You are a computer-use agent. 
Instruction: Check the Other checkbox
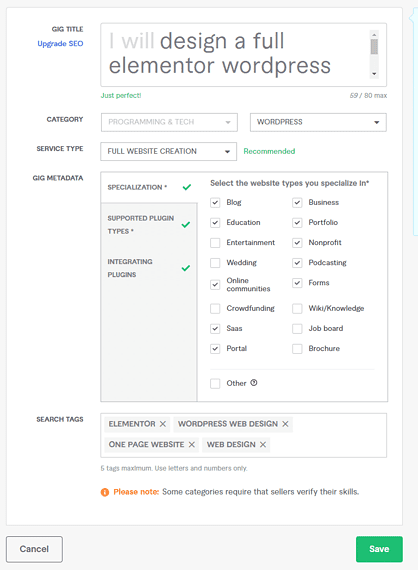215,383
